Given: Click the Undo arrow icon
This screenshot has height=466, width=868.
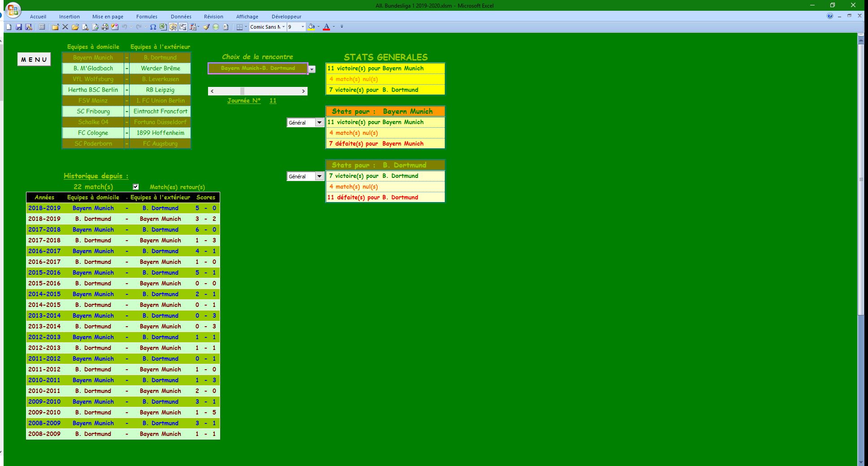Looking at the screenshot, I should tap(124, 27).
